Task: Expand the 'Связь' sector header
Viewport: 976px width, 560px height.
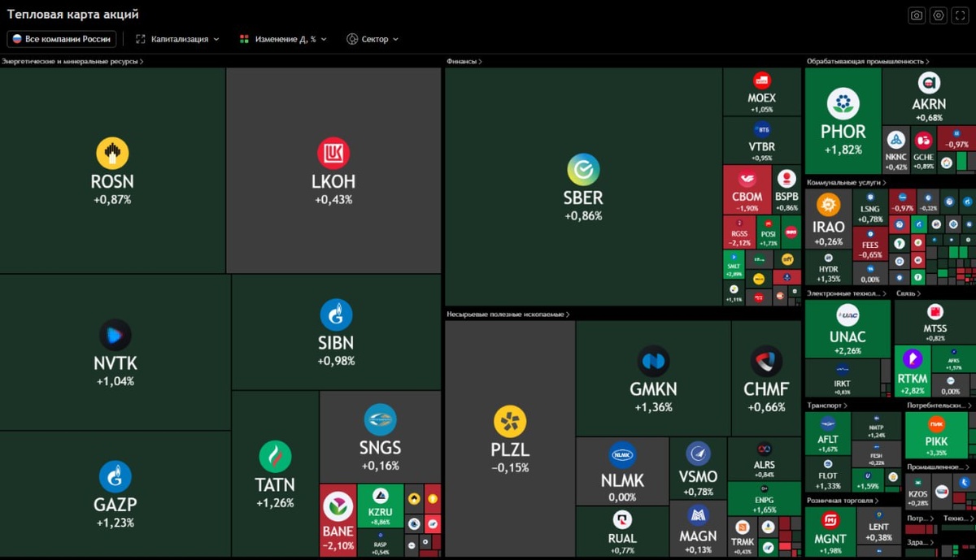Action: 908,293
